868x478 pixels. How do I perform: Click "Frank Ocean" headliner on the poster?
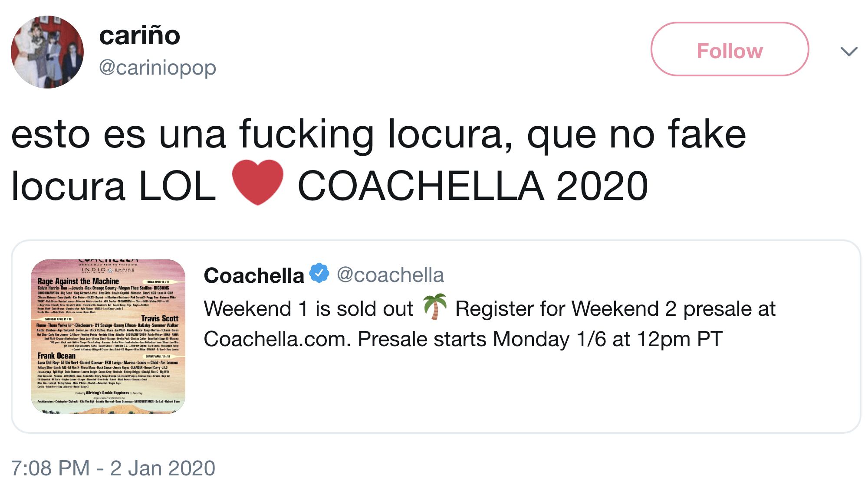[x=56, y=356]
